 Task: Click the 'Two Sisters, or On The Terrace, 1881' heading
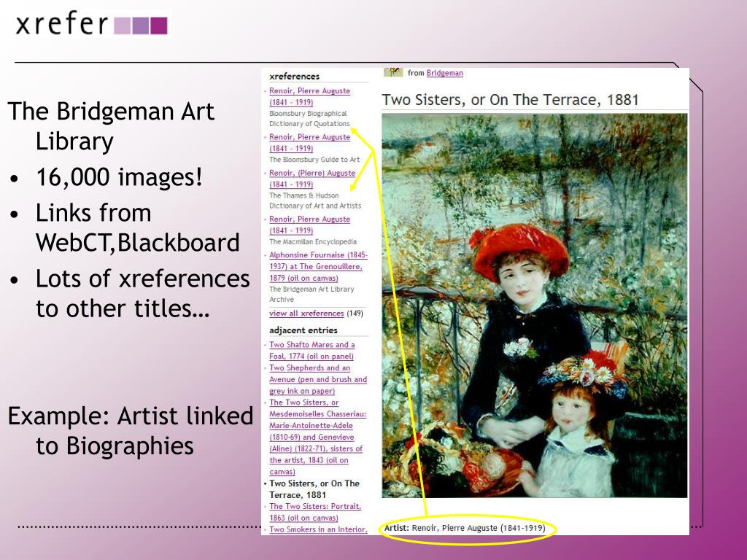tap(510, 99)
